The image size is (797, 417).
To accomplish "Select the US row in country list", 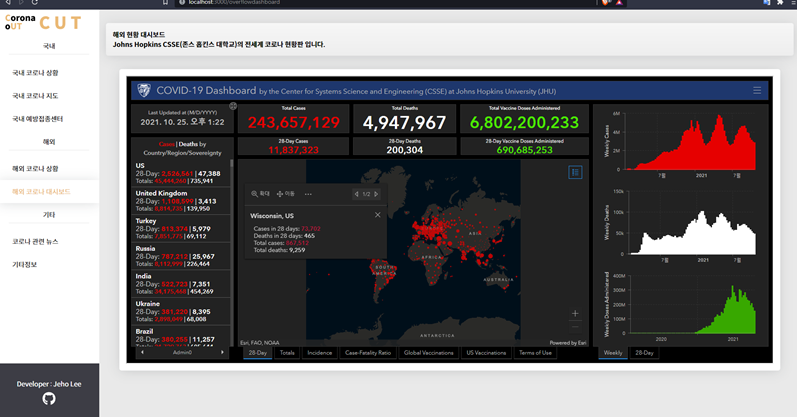I will pyautogui.click(x=180, y=173).
